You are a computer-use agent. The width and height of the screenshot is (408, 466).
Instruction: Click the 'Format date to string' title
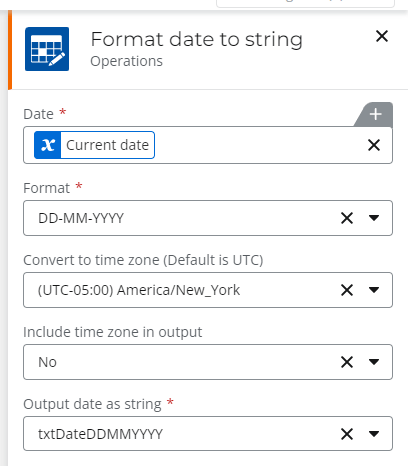click(x=197, y=40)
